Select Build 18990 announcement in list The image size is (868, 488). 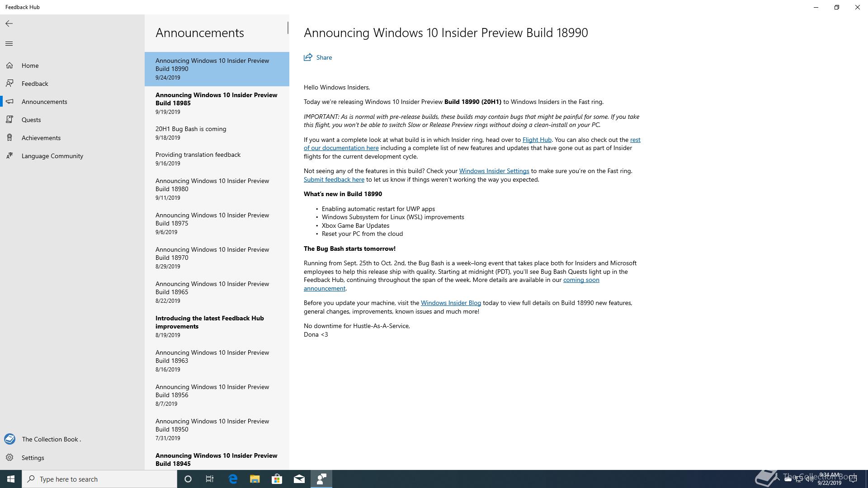click(x=217, y=69)
